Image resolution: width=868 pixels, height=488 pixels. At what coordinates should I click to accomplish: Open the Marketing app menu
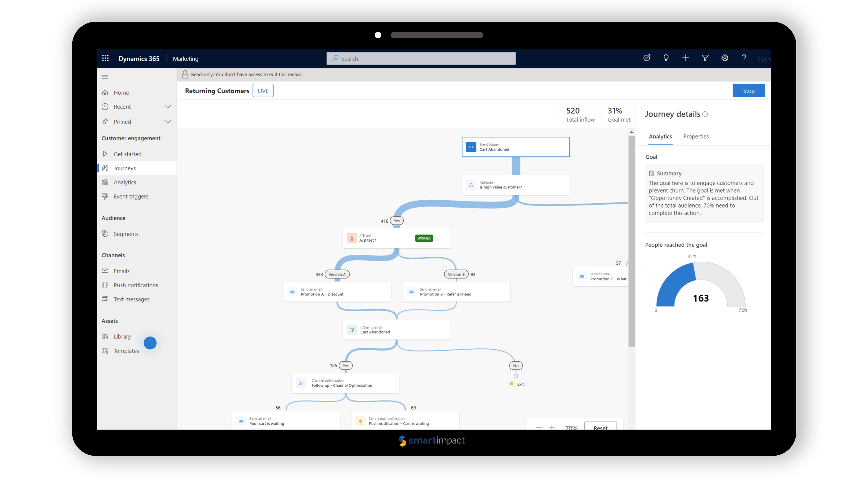185,59
